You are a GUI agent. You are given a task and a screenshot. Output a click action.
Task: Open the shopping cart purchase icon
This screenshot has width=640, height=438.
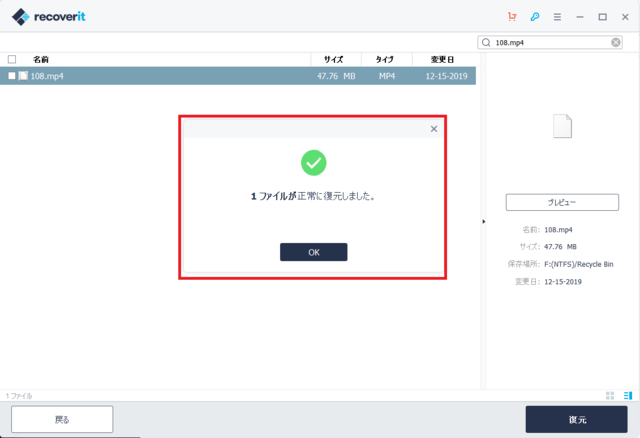[x=512, y=17]
